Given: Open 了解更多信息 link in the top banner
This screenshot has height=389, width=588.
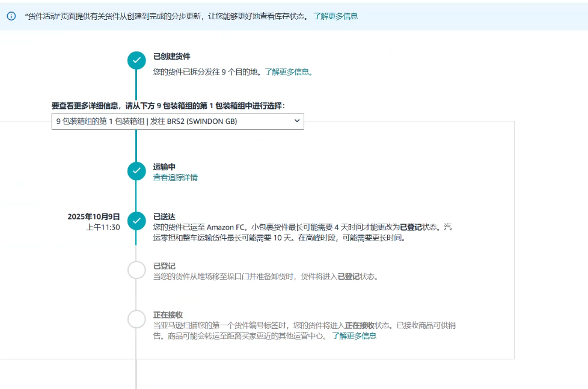Looking at the screenshot, I should point(335,16).
